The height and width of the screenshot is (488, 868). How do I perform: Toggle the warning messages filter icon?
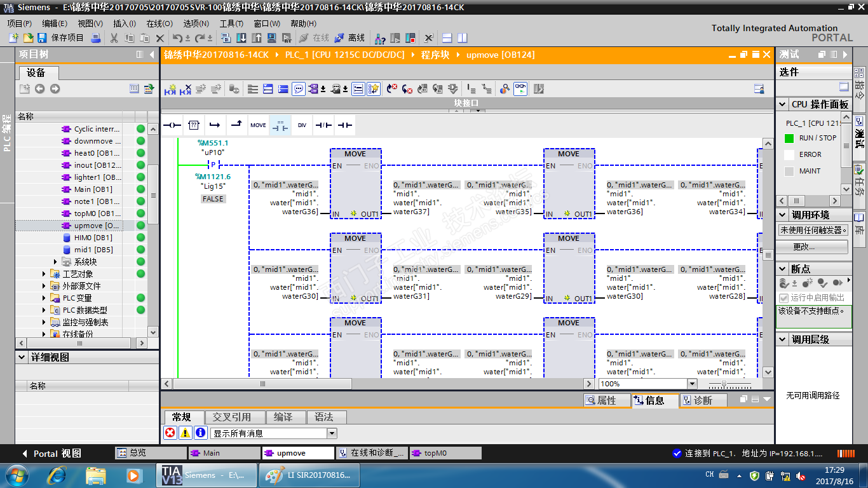pos(185,433)
